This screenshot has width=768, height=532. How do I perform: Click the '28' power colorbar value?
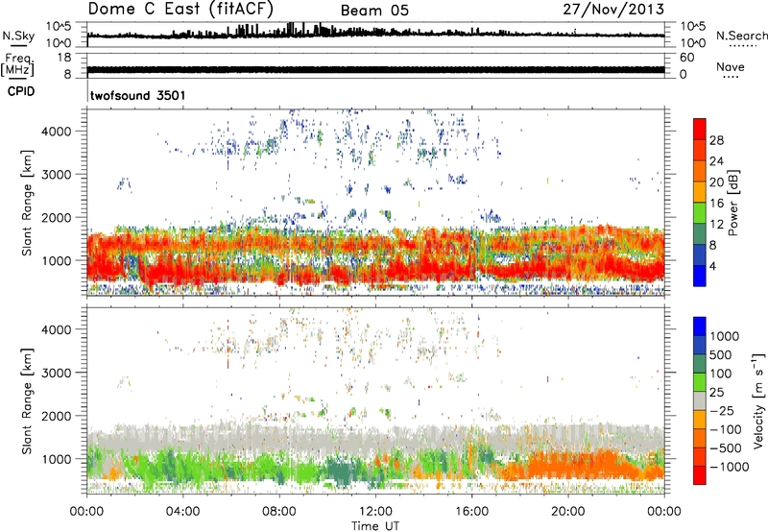(x=716, y=140)
